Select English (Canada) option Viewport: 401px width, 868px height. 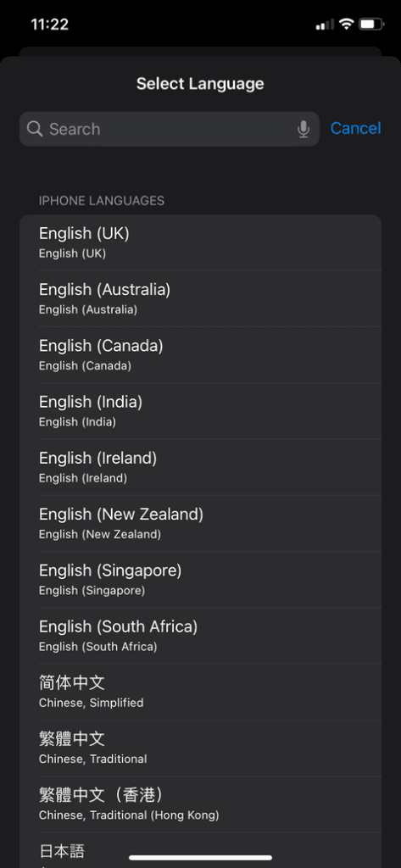200,355
